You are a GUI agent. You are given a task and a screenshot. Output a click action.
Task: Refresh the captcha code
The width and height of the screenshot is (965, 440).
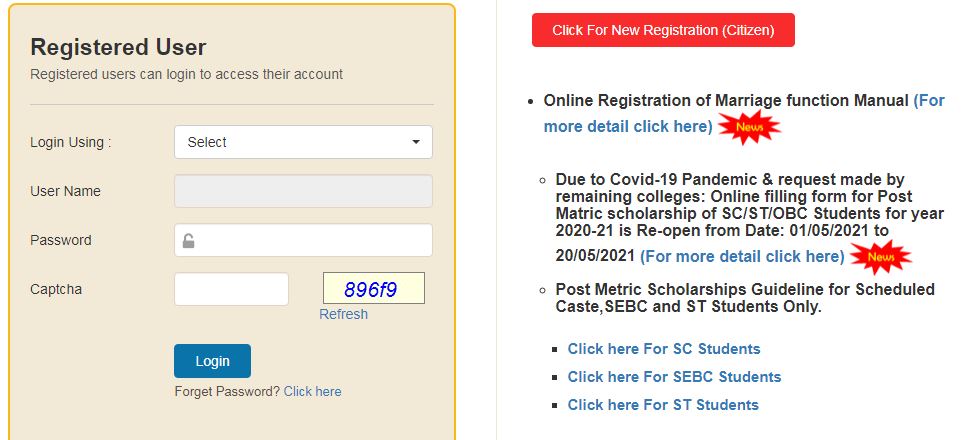(x=343, y=314)
